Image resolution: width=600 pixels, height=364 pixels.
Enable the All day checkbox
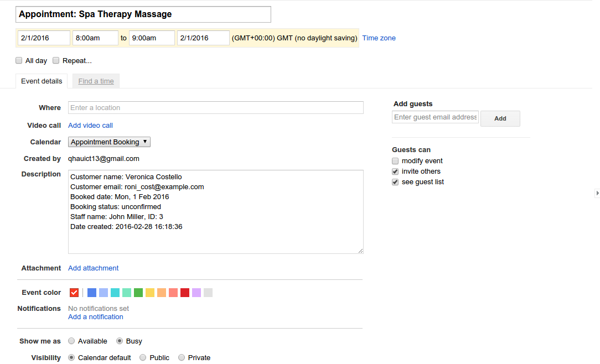19,60
